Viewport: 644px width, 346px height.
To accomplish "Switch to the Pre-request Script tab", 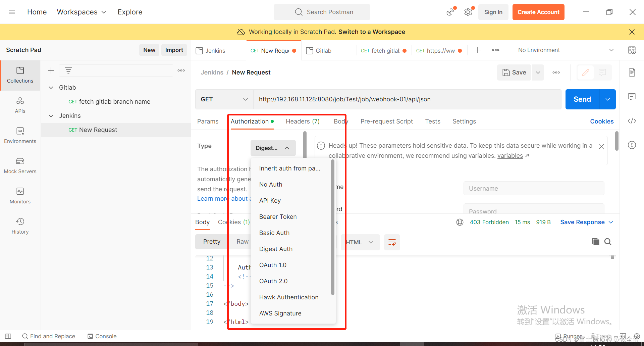I will (386, 121).
